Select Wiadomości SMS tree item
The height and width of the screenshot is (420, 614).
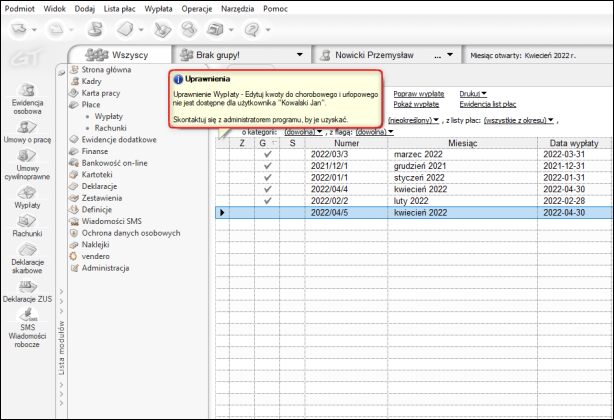click(x=111, y=222)
